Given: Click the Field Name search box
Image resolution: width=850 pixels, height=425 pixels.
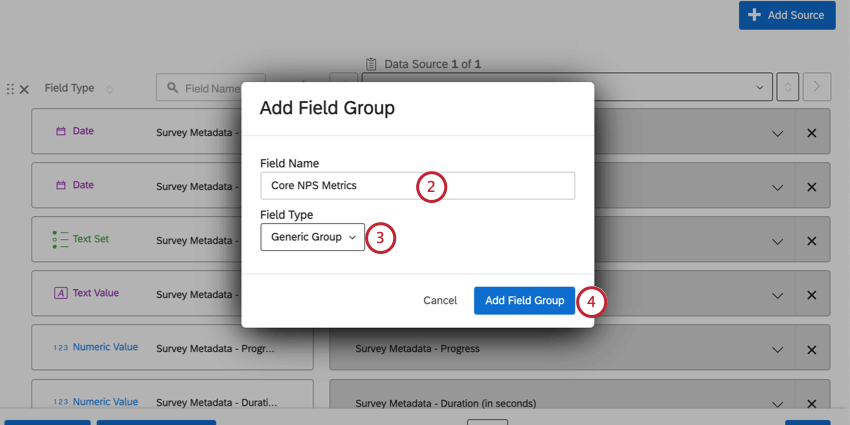Looking at the screenshot, I should coord(212,88).
